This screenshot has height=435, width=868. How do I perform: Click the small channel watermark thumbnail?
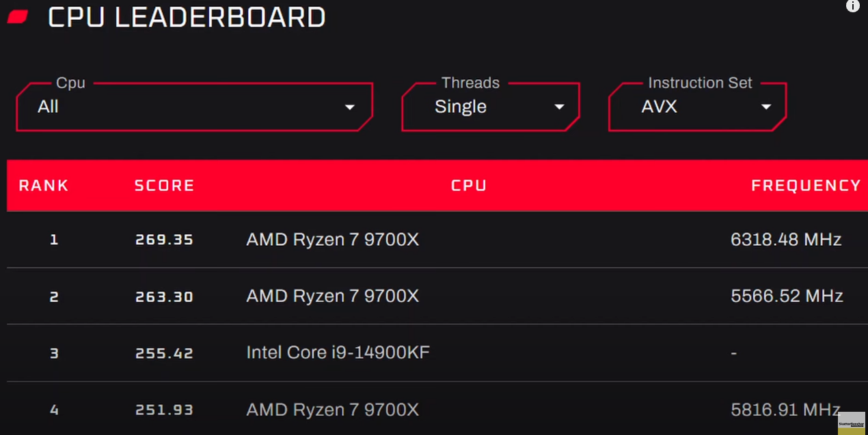pos(851,423)
